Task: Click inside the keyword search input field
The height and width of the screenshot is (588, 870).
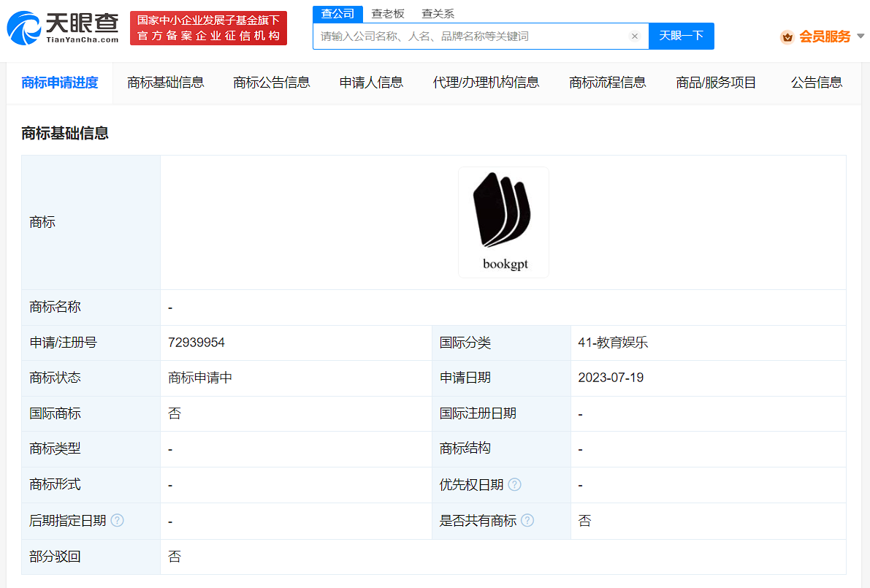Action: (x=475, y=36)
